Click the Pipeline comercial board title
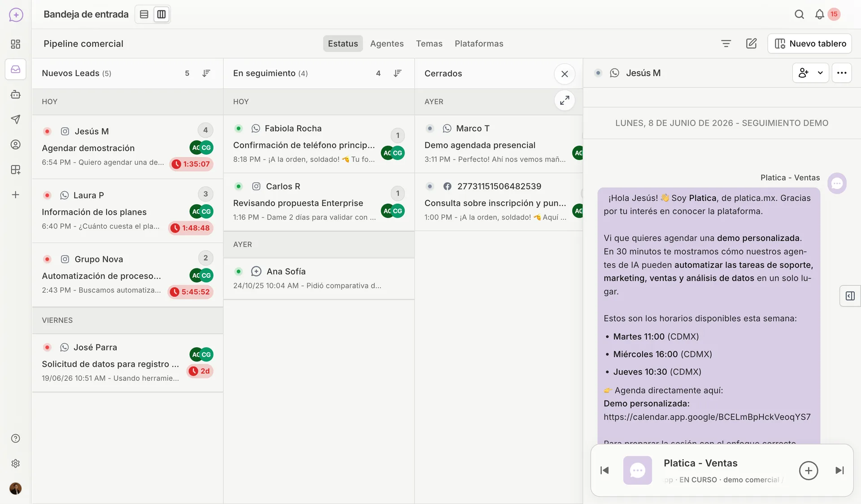The width and height of the screenshot is (861, 504). [x=83, y=43]
